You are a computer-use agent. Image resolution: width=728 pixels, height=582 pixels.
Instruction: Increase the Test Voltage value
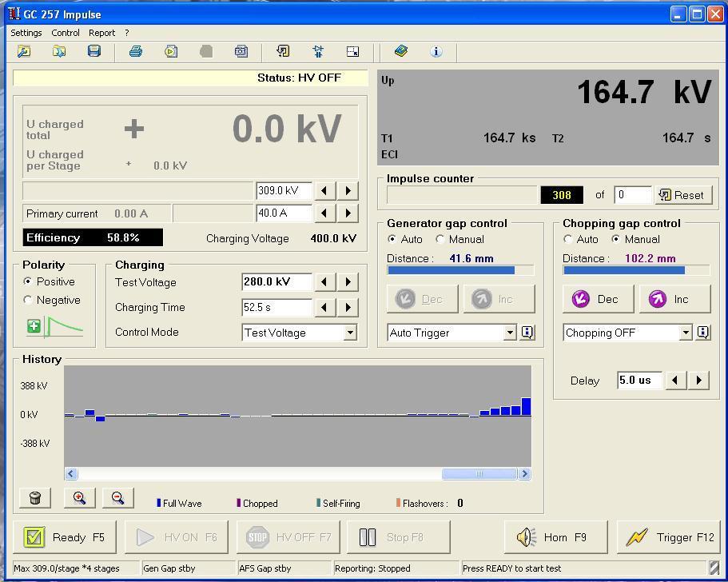tap(348, 282)
